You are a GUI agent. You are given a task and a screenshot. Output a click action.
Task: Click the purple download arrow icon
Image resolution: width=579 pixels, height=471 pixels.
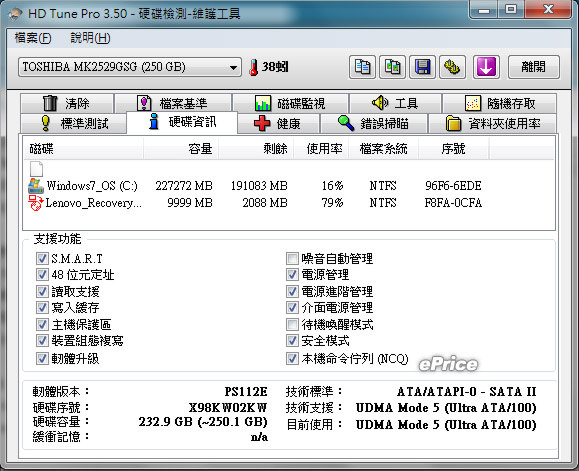pyautogui.click(x=486, y=67)
